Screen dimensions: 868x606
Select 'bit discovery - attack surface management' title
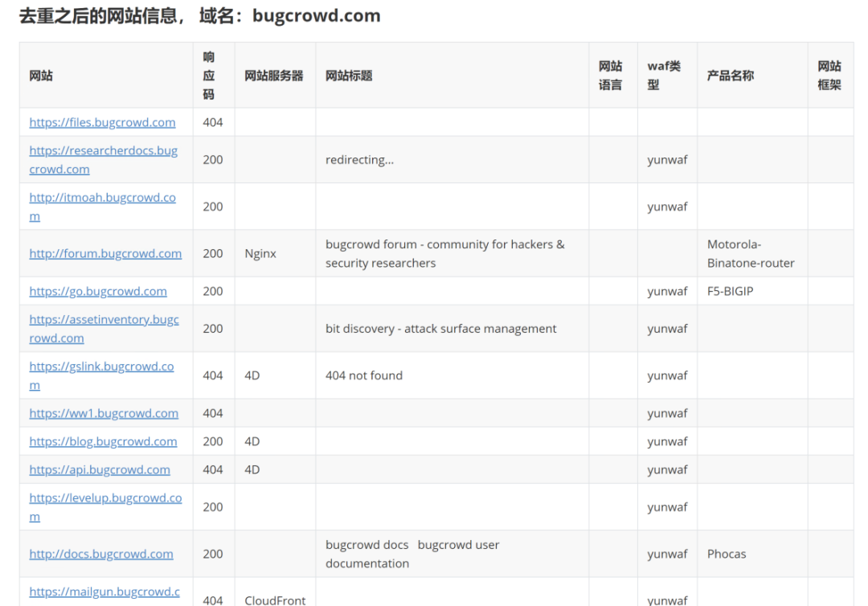click(x=441, y=329)
